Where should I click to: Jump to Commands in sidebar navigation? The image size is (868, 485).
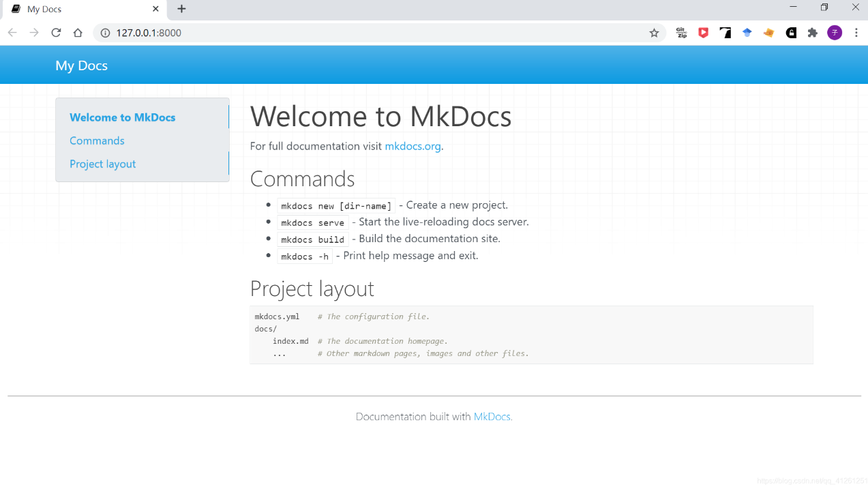[97, 141]
